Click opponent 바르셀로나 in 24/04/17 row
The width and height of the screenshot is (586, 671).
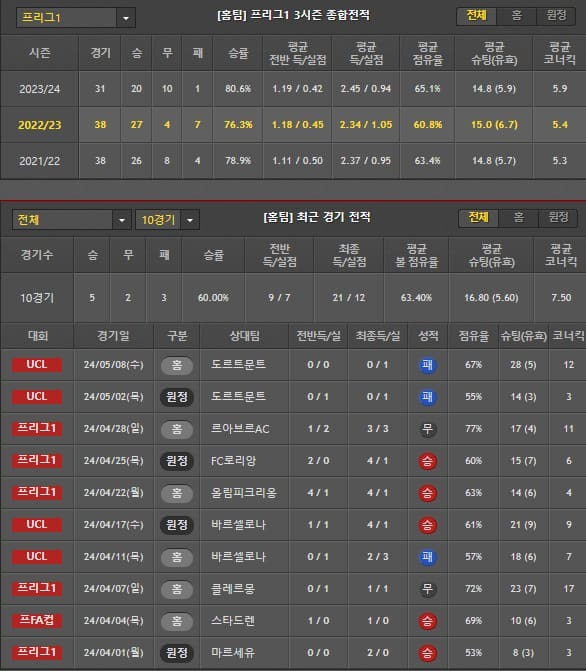point(238,525)
